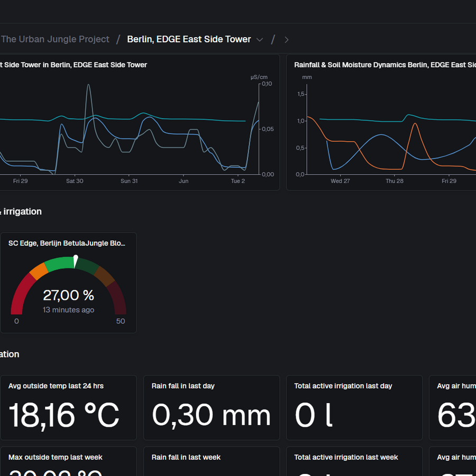This screenshot has height=476, width=476.
Task: Click the 27,00 % gauge value
Action: pos(69,295)
